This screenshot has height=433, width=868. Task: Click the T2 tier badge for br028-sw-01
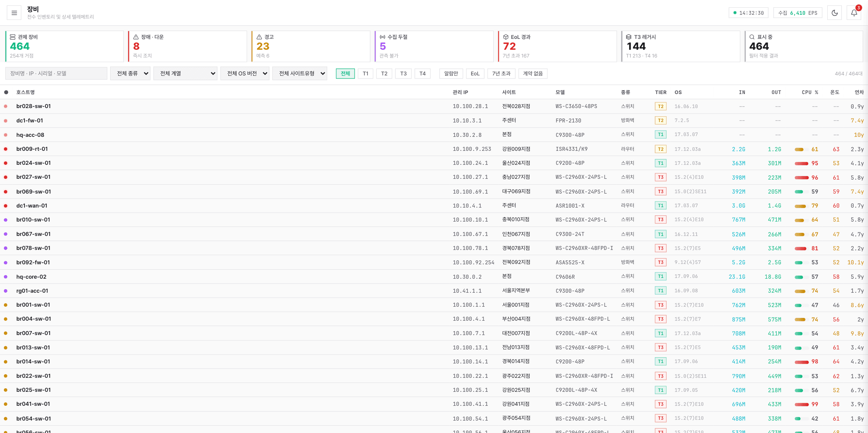pyautogui.click(x=661, y=106)
